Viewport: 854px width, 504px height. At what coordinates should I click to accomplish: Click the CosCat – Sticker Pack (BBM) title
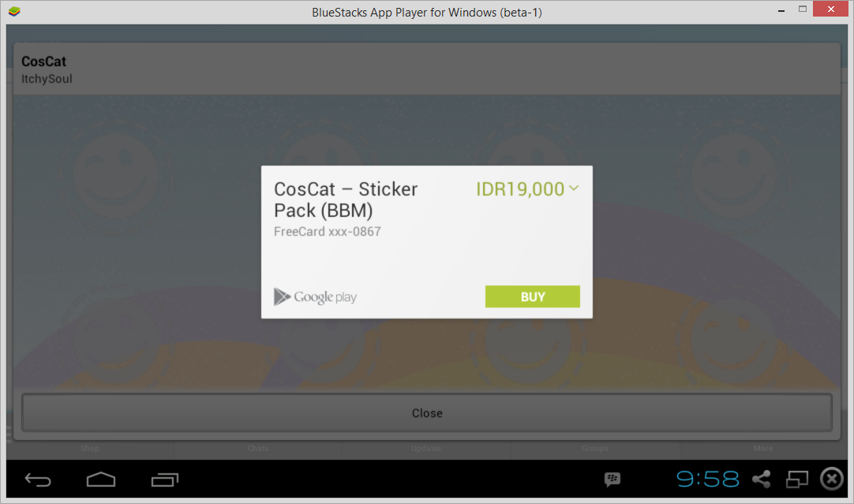[345, 200]
